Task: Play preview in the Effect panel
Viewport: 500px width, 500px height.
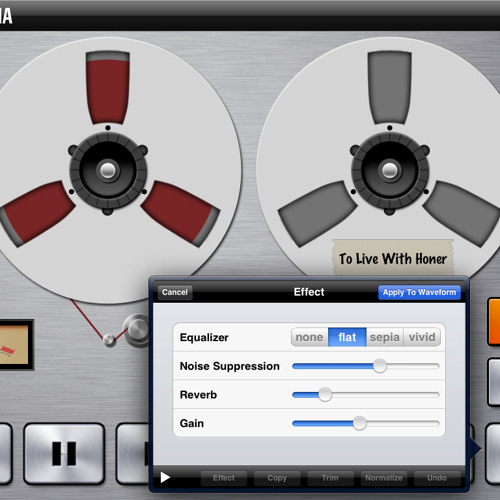Action: click(165, 477)
